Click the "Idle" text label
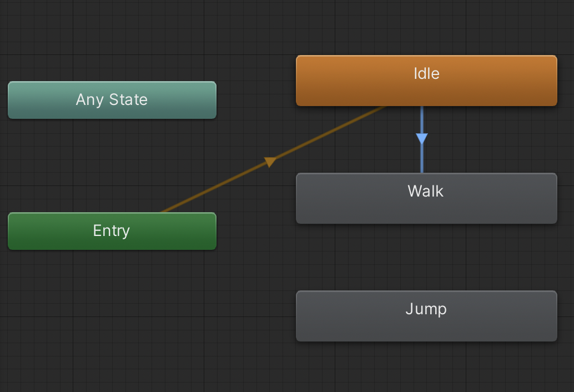 coord(426,73)
